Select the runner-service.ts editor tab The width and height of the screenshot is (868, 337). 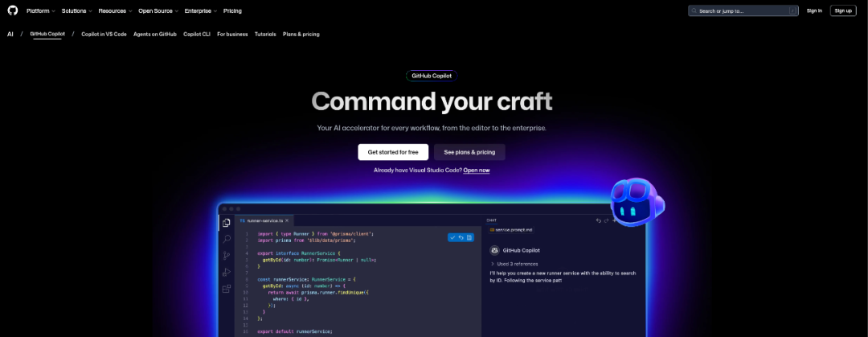264,220
